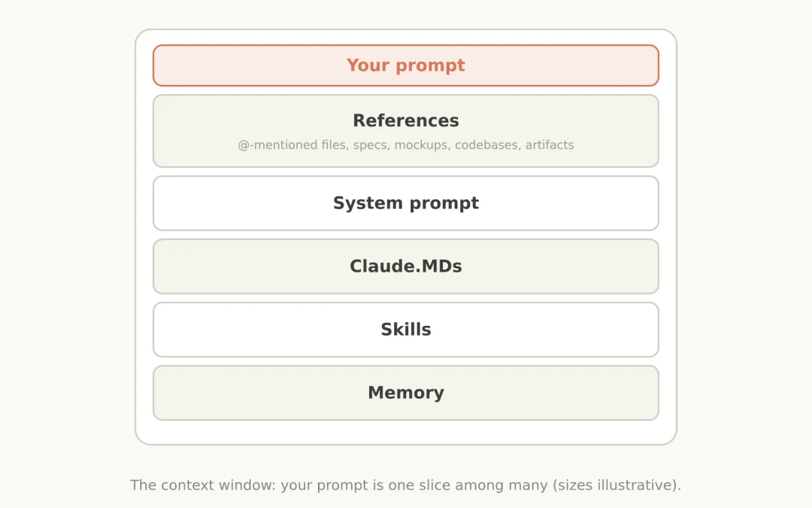Select the Memory block
This screenshot has width=812, height=508.
click(406, 393)
